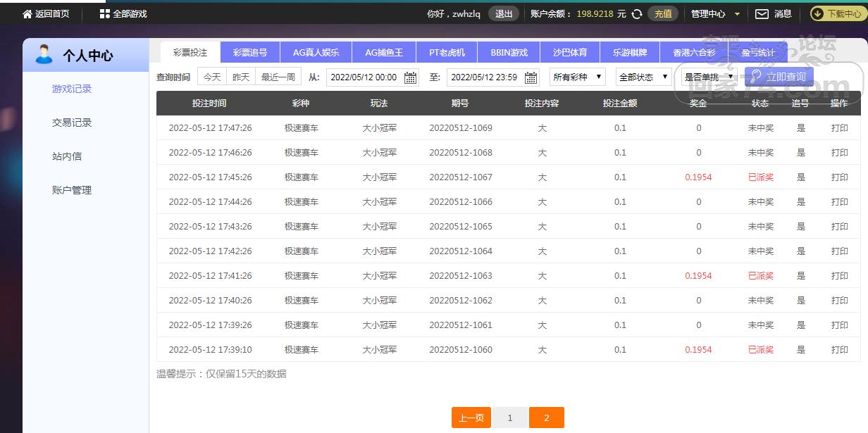
Task: Click the 今天 quick filter button
Action: 212,77
